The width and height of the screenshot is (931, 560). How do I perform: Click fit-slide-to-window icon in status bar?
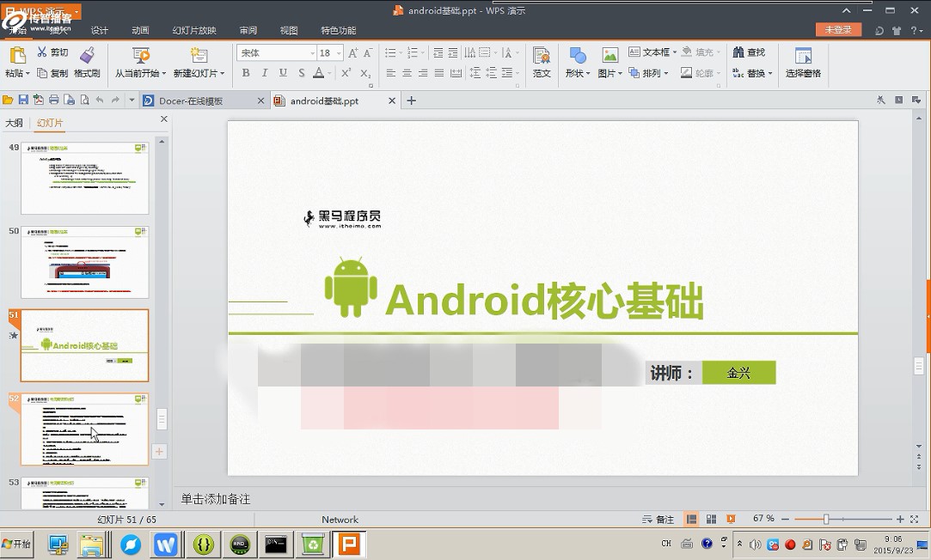tap(915, 519)
